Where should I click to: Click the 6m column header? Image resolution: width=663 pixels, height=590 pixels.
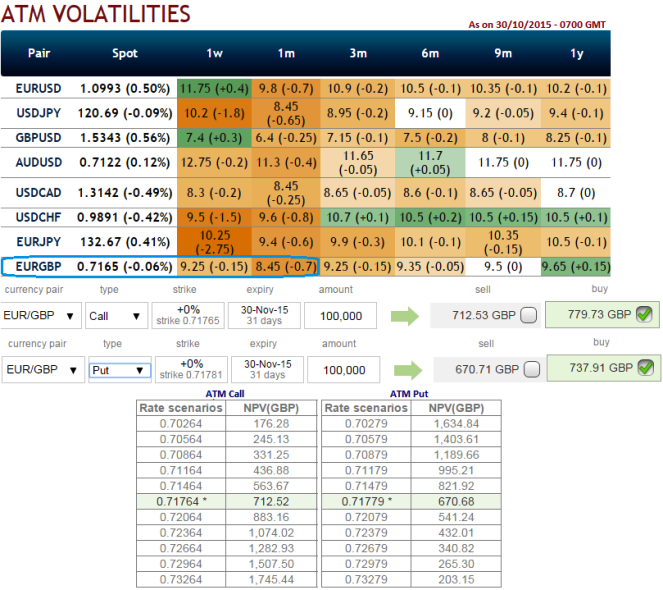(x=430, y=53)
